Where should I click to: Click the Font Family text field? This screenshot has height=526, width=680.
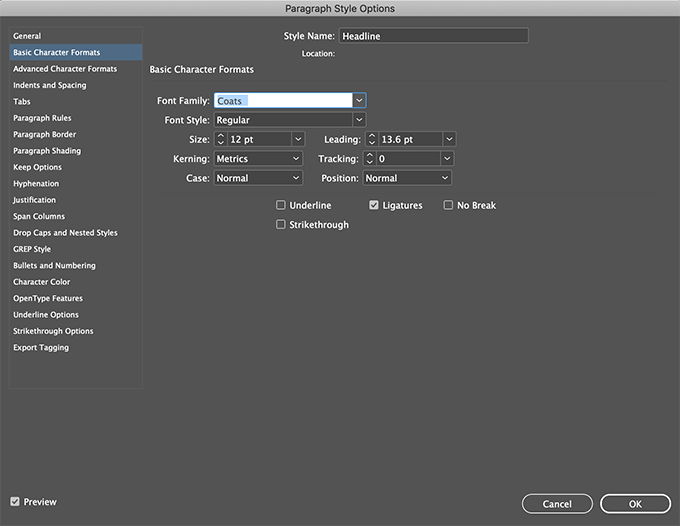pyautogui.click(x=283, y=101)
